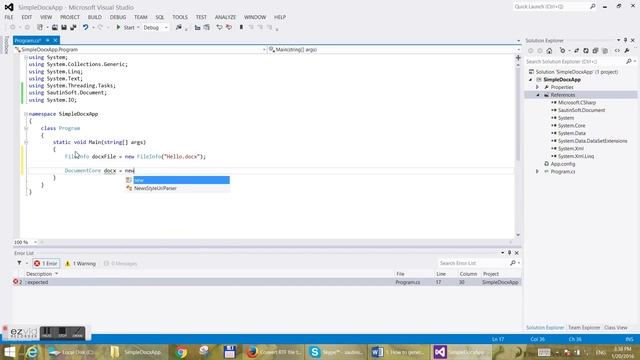This screenshot has height=360, width=640.
Task: Open the VIEW menu
Action: (x=46, y=17)
